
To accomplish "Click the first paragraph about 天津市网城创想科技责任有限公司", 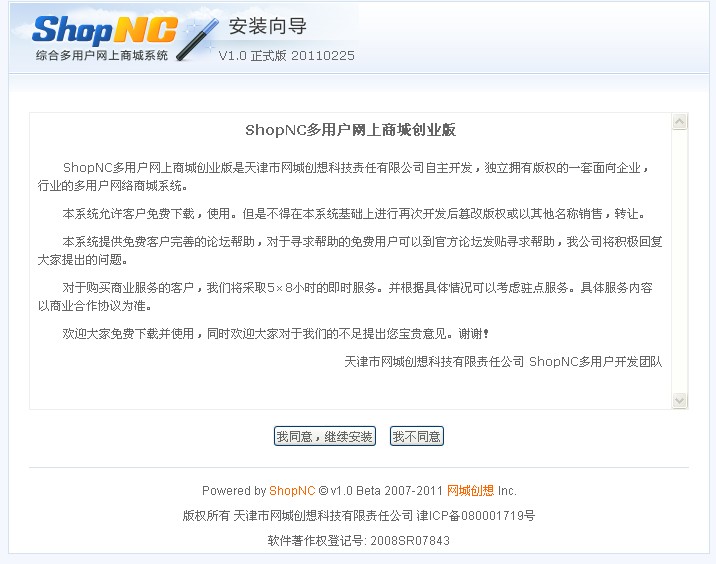I will [343, 177].
